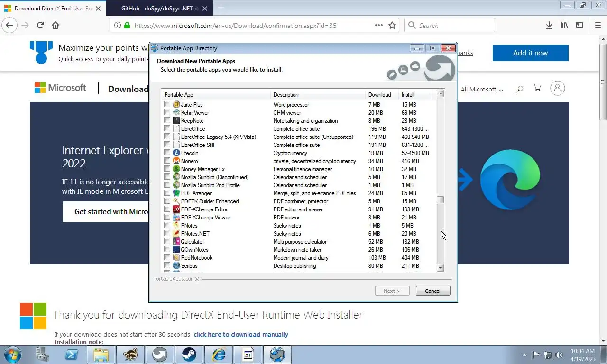Show hidden system tray icons

point(524,355)
